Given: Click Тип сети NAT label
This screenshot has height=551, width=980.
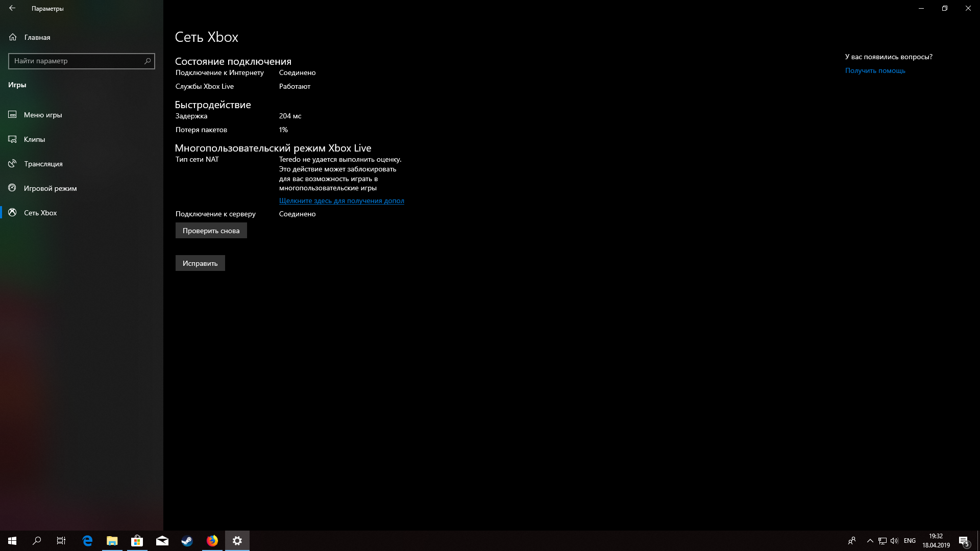Looking at the screenshot, I should pos(197,160).
